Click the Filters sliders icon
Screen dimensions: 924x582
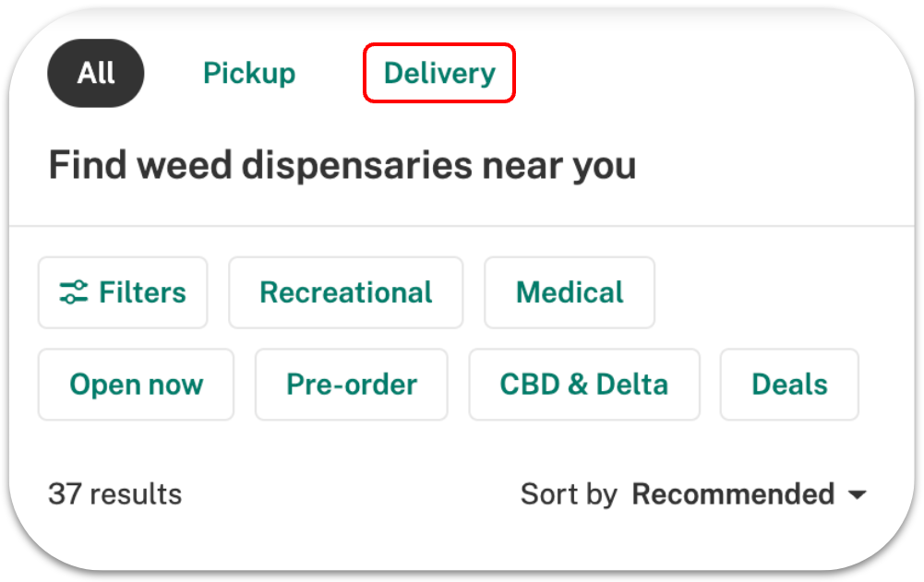pyautogui.click(x=74, y=292)
